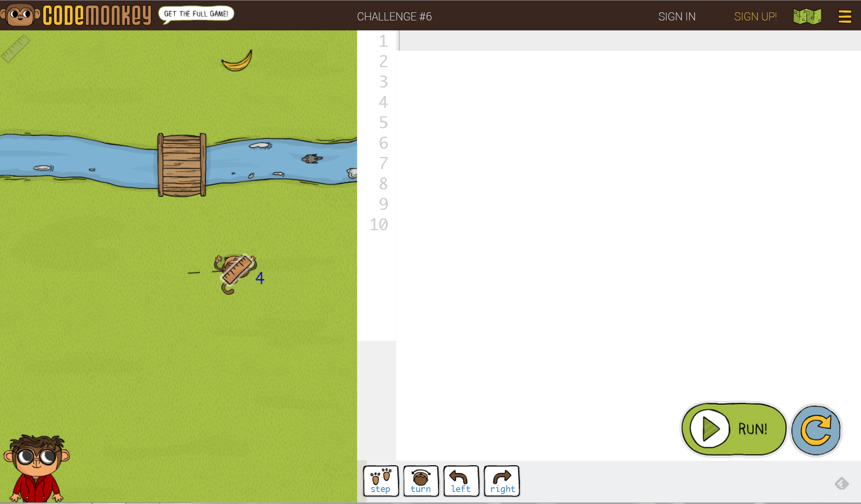
Task: Click the blue distance number 4
Action: (260, 278)
